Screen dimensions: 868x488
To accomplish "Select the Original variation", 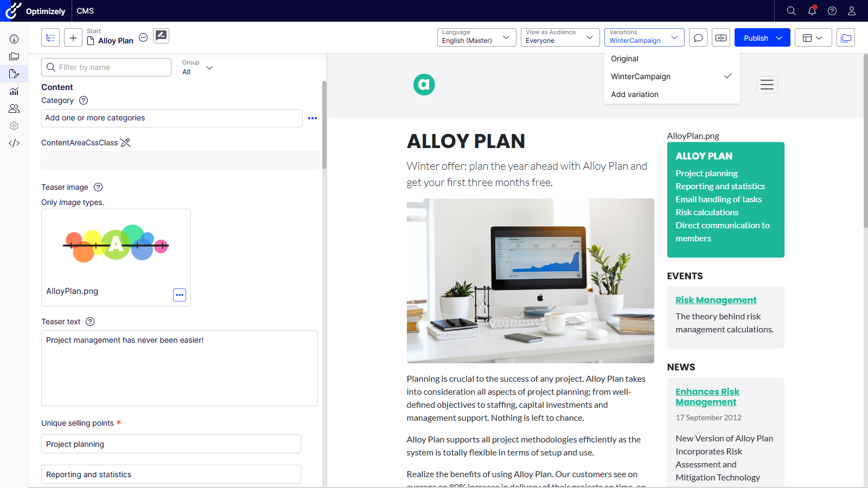I will pyautogui.click(x=672, y=59).
